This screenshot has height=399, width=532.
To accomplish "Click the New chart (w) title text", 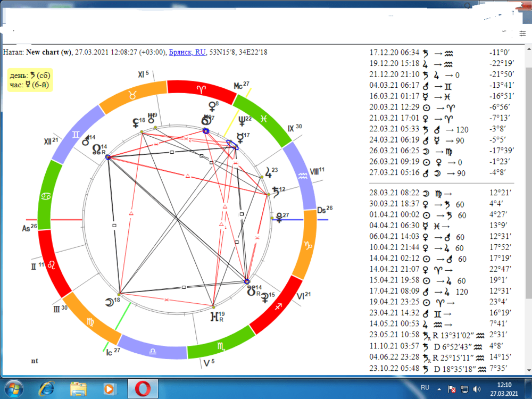I will click(49, 52).
